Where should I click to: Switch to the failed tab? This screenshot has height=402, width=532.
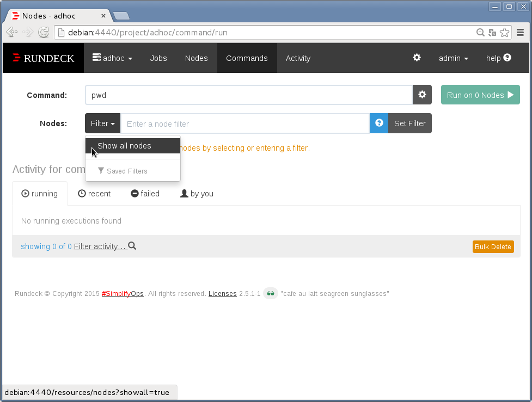pyautogui.click(x=145, y=194)
